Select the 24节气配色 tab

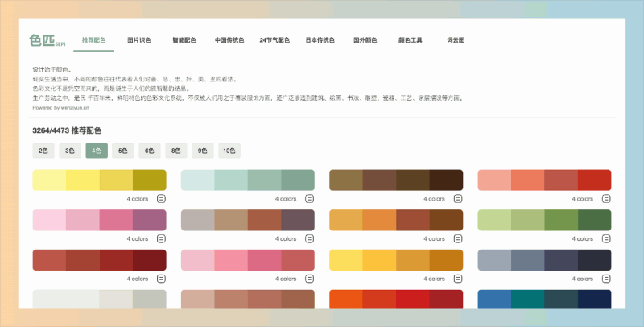pos(275,40)
